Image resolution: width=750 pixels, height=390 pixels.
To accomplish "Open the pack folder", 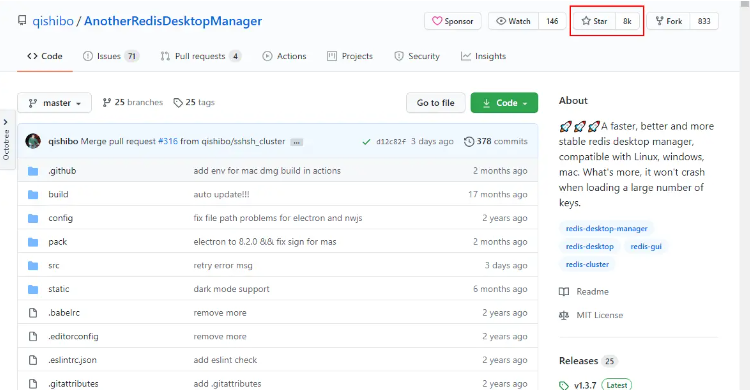I will pyautogui.click(x=57, y=242).
